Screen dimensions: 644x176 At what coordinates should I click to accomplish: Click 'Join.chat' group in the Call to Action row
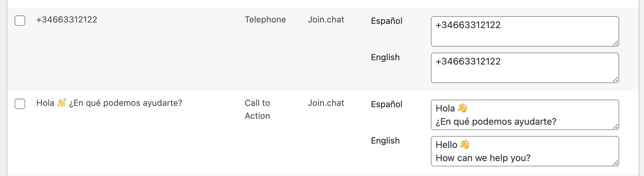coord(326,103)
